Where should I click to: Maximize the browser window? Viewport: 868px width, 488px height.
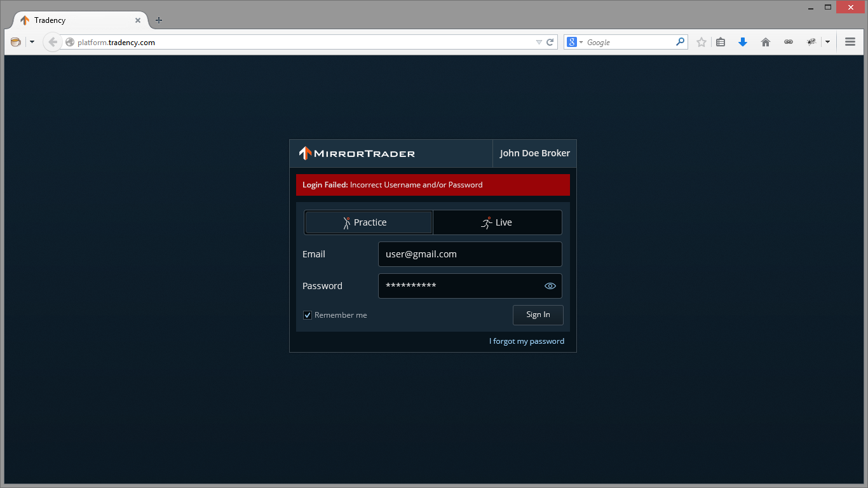828,8
